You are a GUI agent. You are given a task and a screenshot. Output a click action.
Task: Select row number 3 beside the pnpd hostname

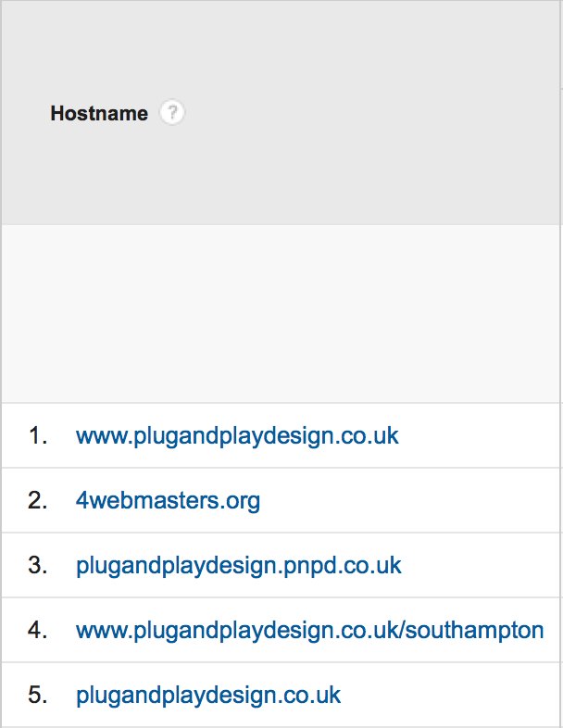(38, 566)
